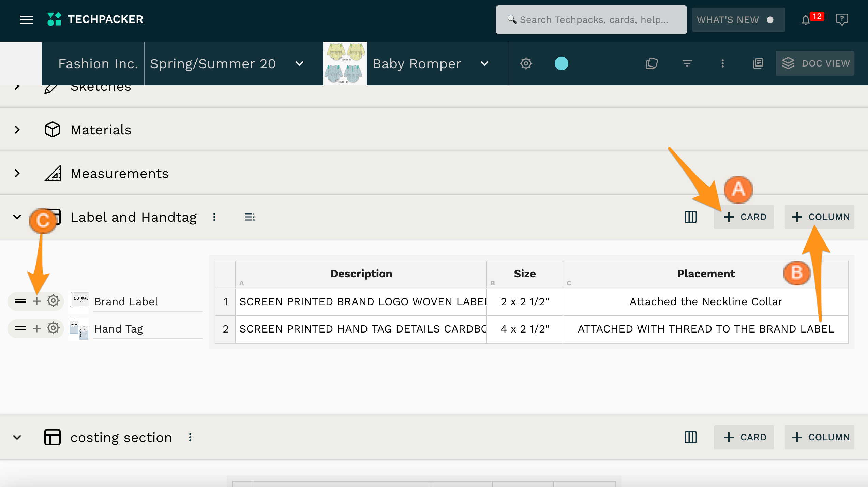Screen dimensions: 868x487
Task: Click the help question mark icon
Action: 842,19
